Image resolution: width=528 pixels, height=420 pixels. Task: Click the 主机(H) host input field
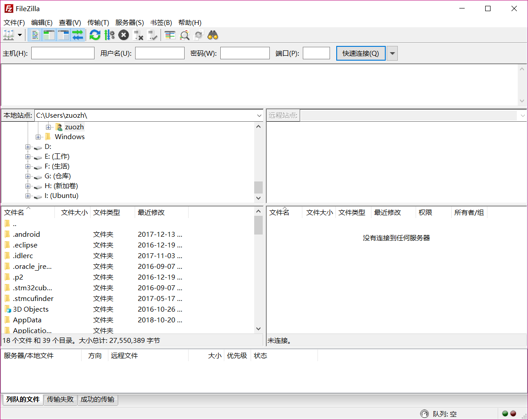coord(62,53)
